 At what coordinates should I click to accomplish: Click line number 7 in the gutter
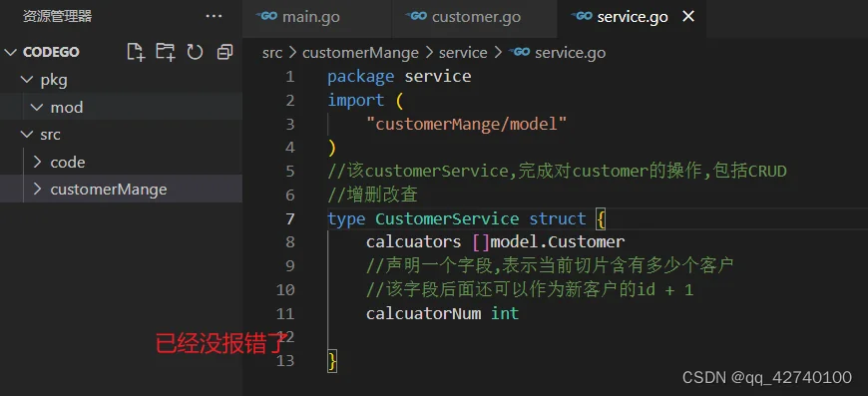click(x=290, y=218)
